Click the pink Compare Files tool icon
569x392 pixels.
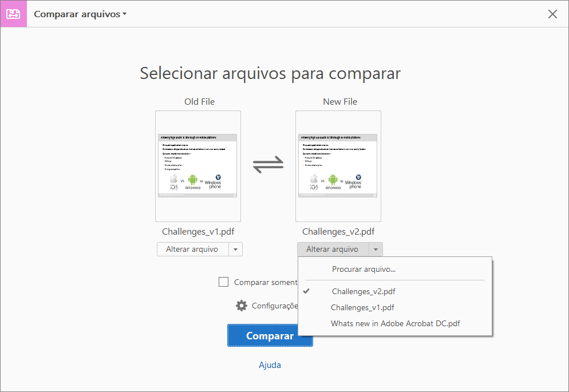(x=13, y=14)
